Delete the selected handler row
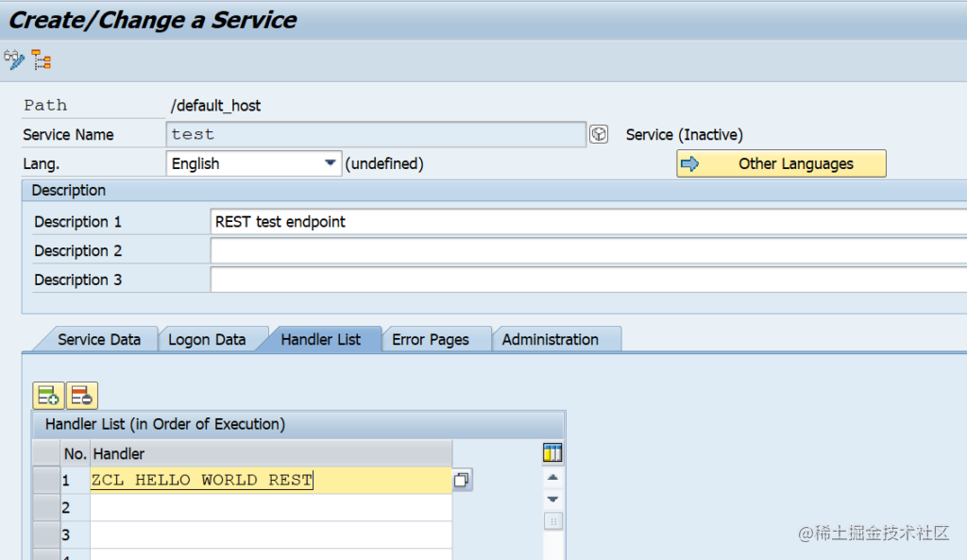The image size is (967, 560). tap(82, 395)
